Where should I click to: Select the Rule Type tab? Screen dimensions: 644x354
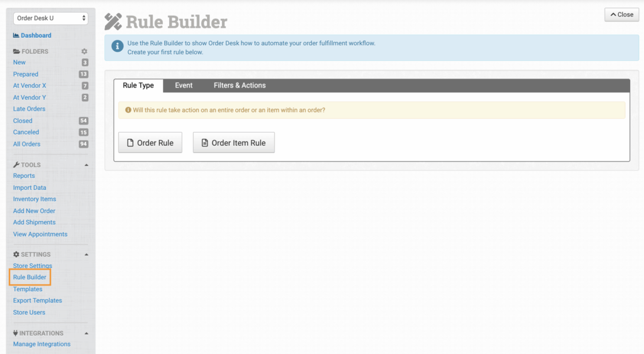(138, 86)
